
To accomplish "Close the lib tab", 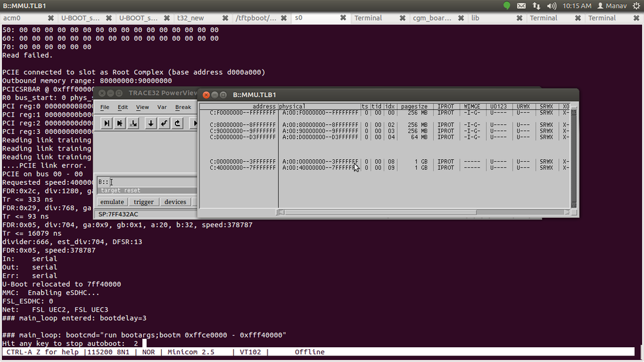I will click(520, 18).
